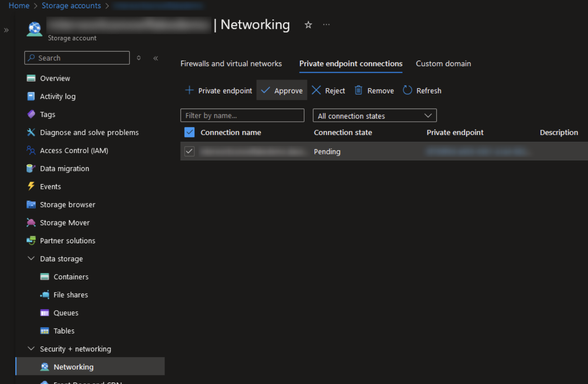Click the Filter by name input field
The image size is (588, 384).
[x=242, y=115]
